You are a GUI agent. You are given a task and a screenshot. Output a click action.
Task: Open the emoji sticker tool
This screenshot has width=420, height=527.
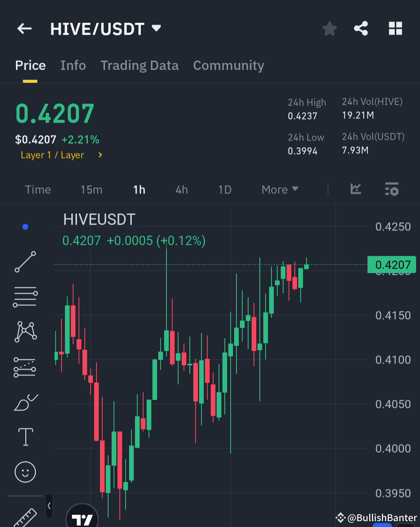tap(25, 472)
